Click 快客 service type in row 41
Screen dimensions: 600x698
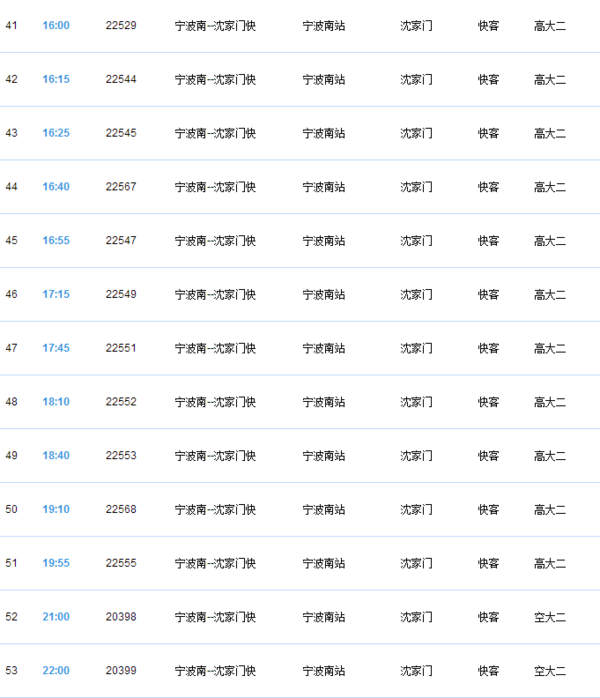[488, 26]
